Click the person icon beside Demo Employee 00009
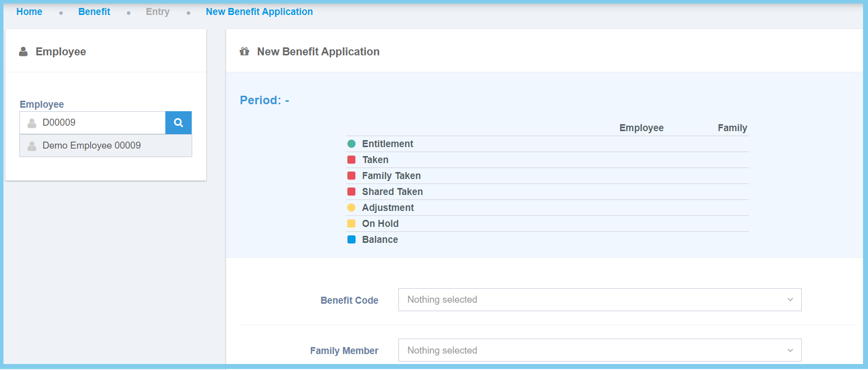The height and width of the screenshot is (370, 868). tap(32, 146)
